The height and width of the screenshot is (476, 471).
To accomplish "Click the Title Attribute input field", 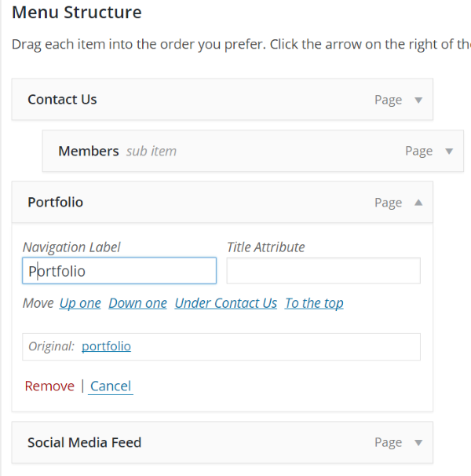I will coord(323,271).
